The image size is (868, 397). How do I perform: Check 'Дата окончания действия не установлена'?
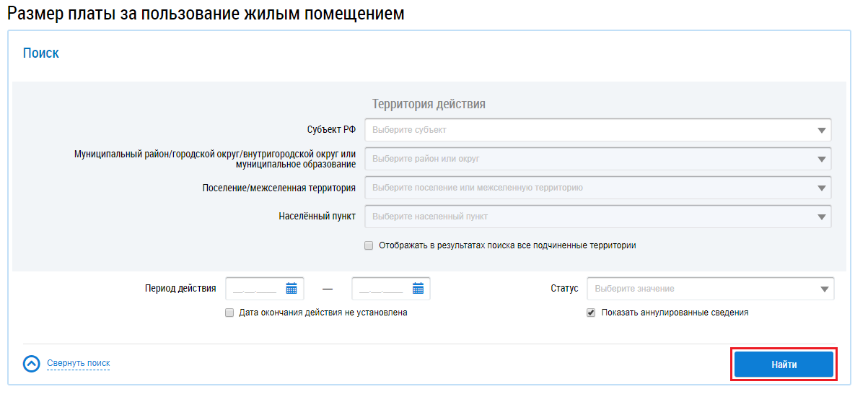pyautogui.click(x=229, y=313)
